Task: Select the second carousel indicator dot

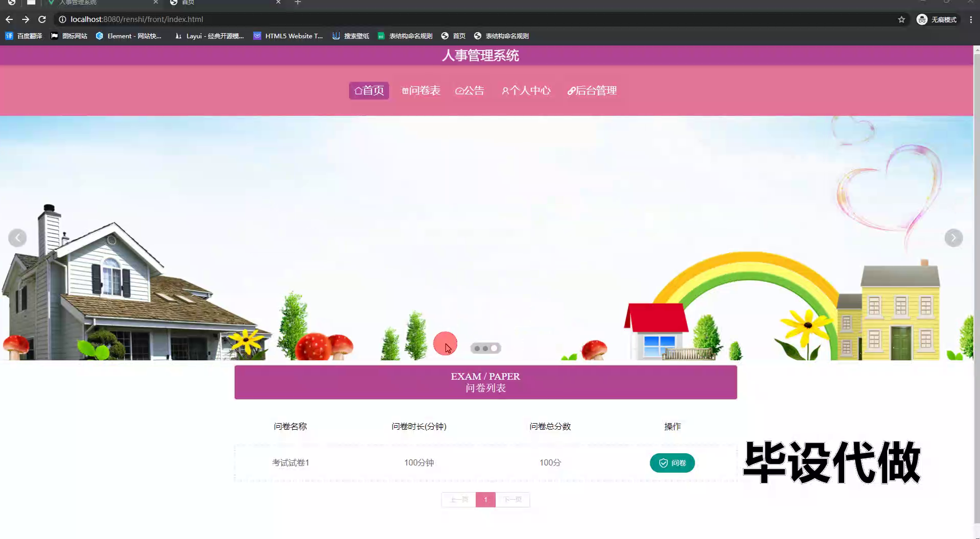Action: [x=485, y=349]
